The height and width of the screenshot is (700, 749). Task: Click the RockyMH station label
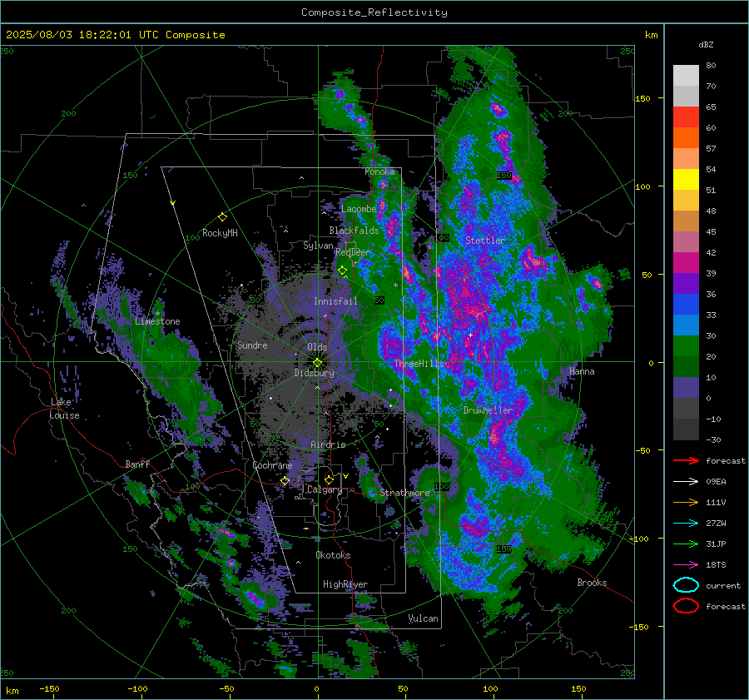tap(220, 233)
